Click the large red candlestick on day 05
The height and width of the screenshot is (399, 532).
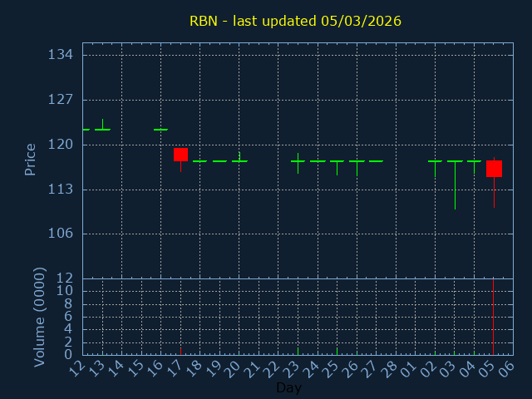tap(494, 169)
